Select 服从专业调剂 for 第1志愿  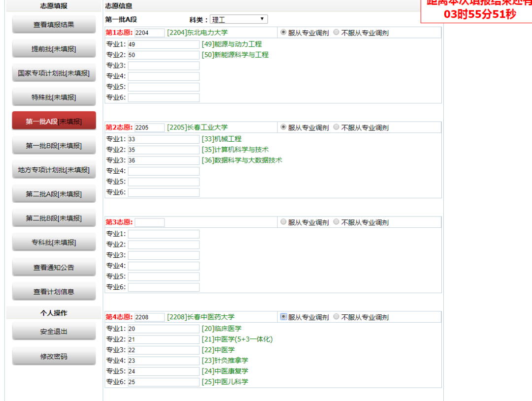pyautogui.click(x=283, y=32)
